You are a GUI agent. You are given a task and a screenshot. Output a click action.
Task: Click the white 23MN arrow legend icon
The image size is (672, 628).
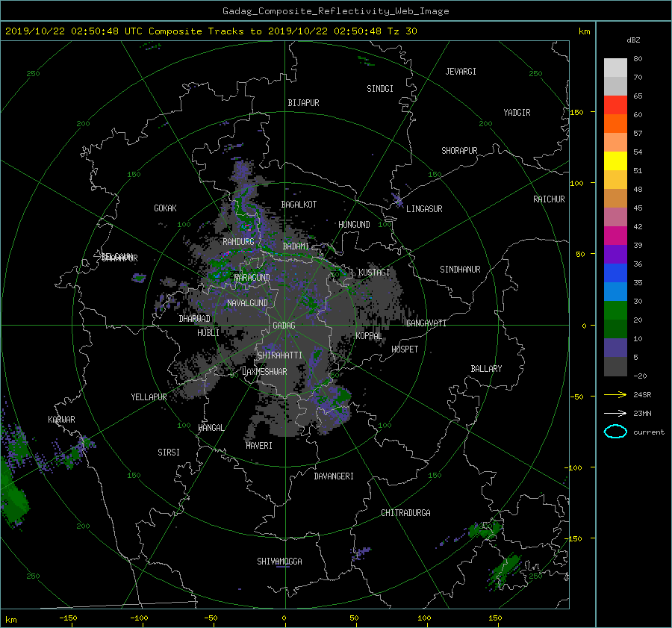pos(615,413)
